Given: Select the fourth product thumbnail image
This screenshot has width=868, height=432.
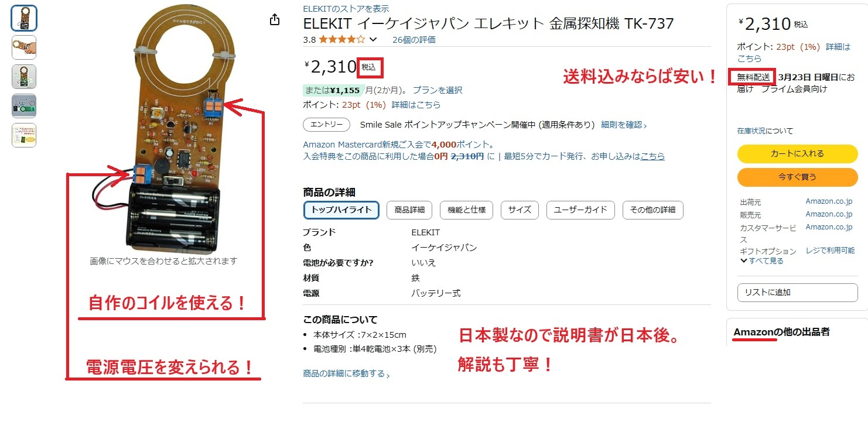Looking at the screenshot, I should 24,106.
